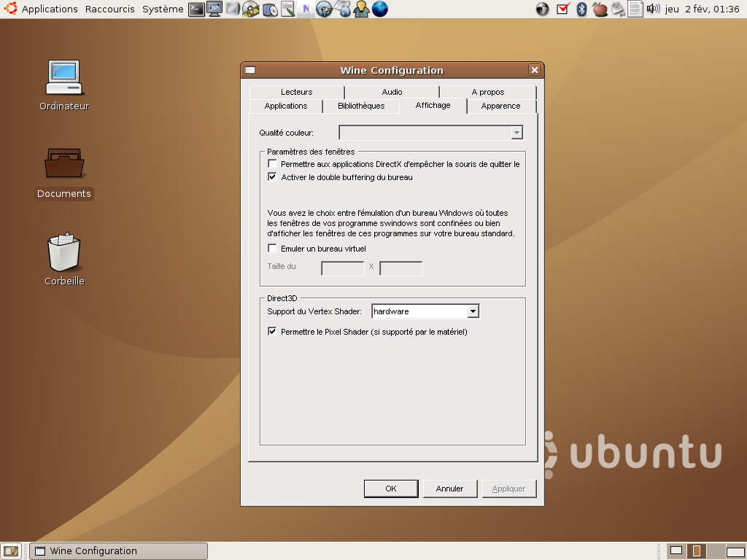Open the disc burner box launcher

[x=270, y=9]
